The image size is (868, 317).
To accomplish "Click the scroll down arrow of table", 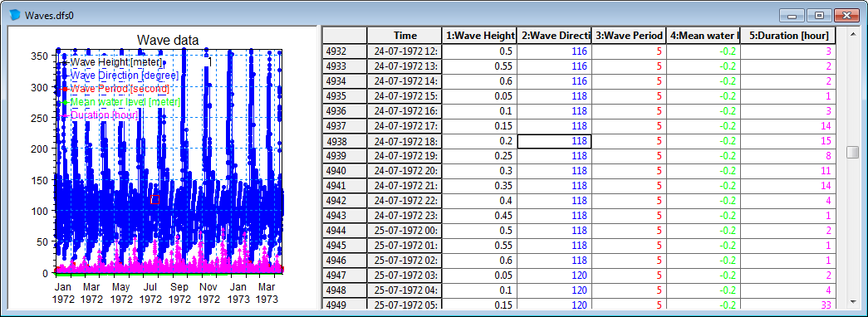I will [x=852, y=302].
